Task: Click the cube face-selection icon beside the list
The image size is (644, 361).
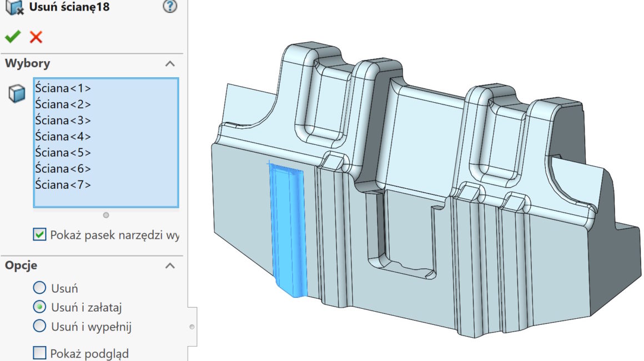Action: click(x=17, y=94)
